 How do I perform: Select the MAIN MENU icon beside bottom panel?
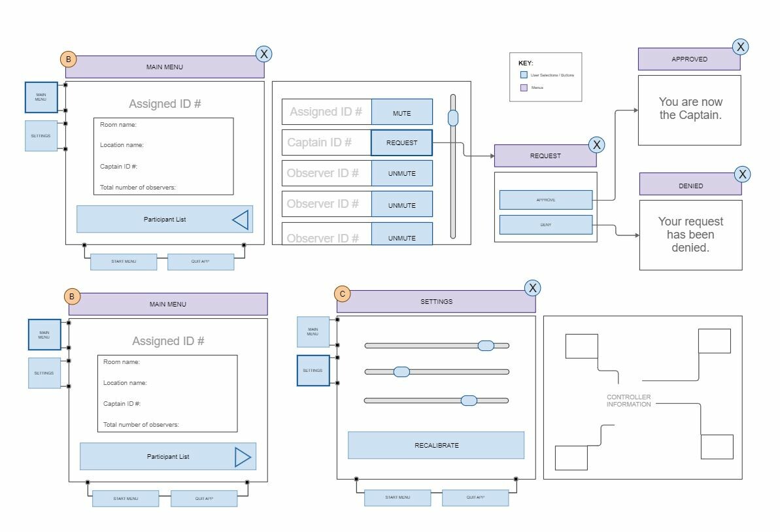point(44,335)
